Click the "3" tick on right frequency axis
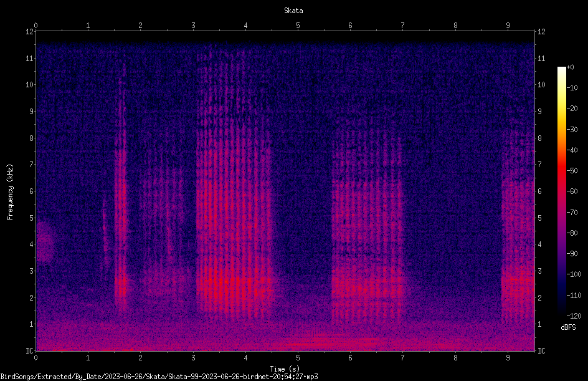588x381 pixels. pos(539,271)
